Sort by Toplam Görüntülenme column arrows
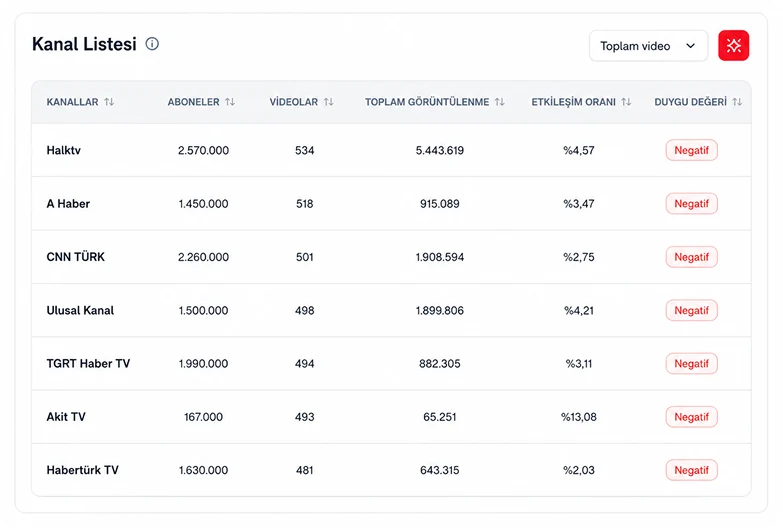Screen dimensions: 783x528 coord(499,102)
